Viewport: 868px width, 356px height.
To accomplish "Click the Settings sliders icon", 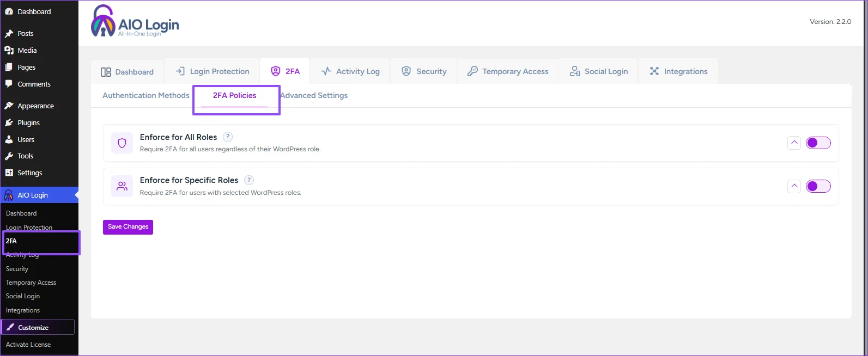I will [9, 173].
